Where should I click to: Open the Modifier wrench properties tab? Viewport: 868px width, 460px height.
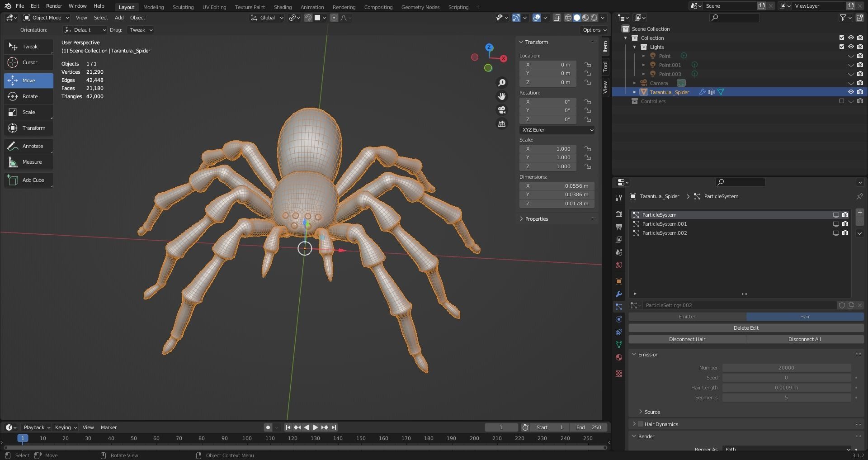(x=619, y=294)
